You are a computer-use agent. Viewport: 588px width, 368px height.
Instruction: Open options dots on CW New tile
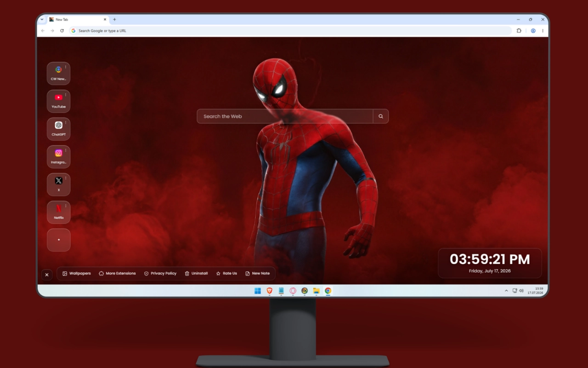[66, 67]
